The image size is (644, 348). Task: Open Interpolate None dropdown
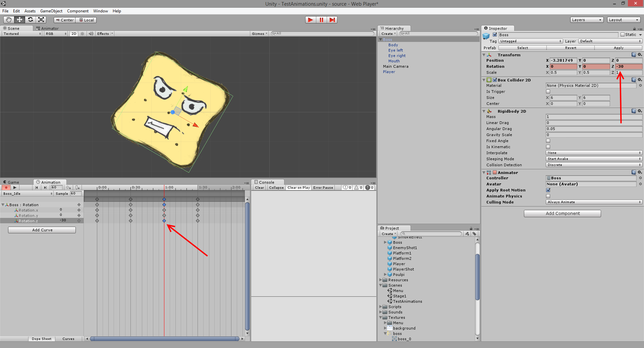click(x=594, y=153)
